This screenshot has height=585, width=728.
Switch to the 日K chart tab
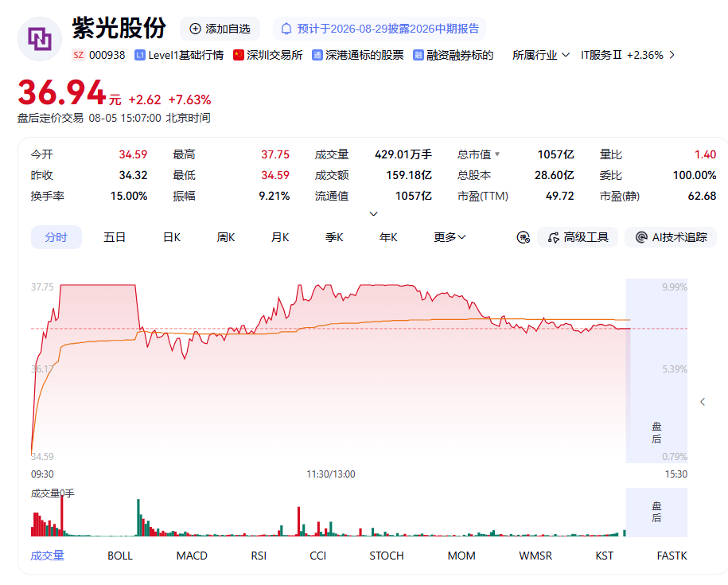(172, 237)
